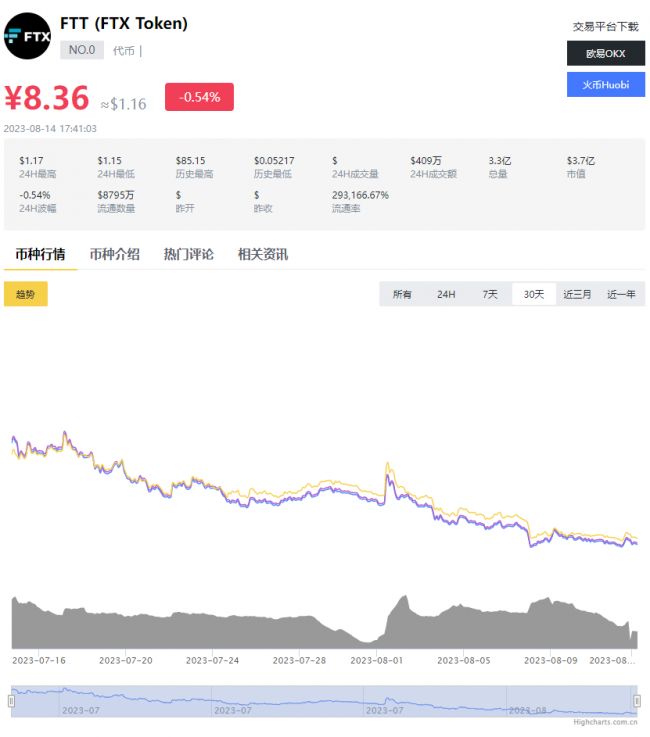Select the 24H time range
This screenshot has width=650, height=737.
pos(446,294)
